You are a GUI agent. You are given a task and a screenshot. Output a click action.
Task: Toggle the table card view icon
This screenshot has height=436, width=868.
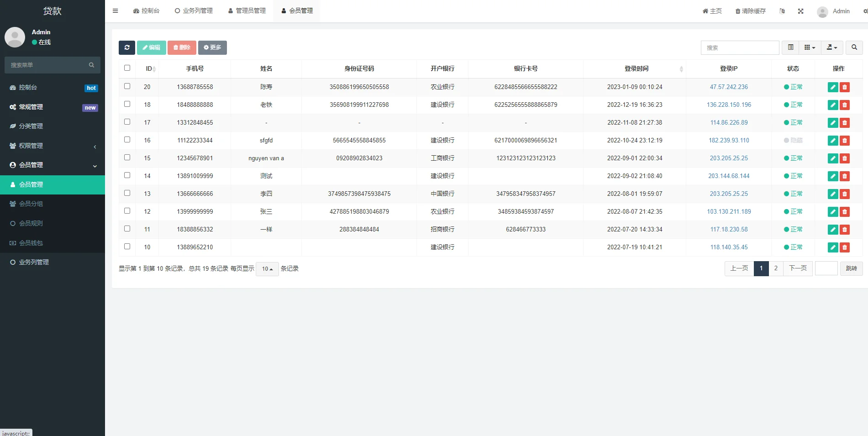[790, 47]
